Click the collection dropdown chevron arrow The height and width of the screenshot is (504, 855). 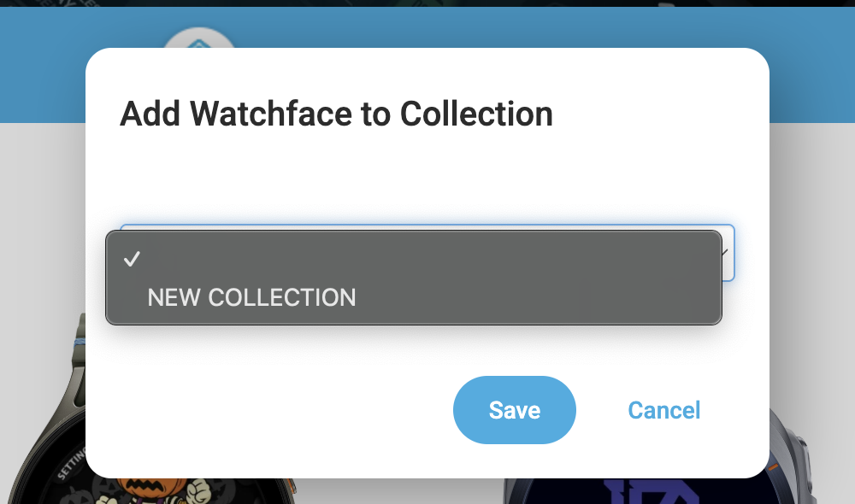coord(728,253)
